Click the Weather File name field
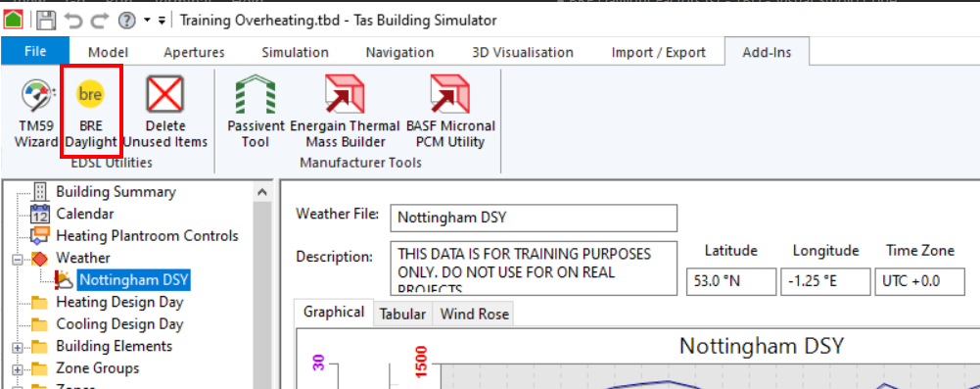 [x=534, y=219]
